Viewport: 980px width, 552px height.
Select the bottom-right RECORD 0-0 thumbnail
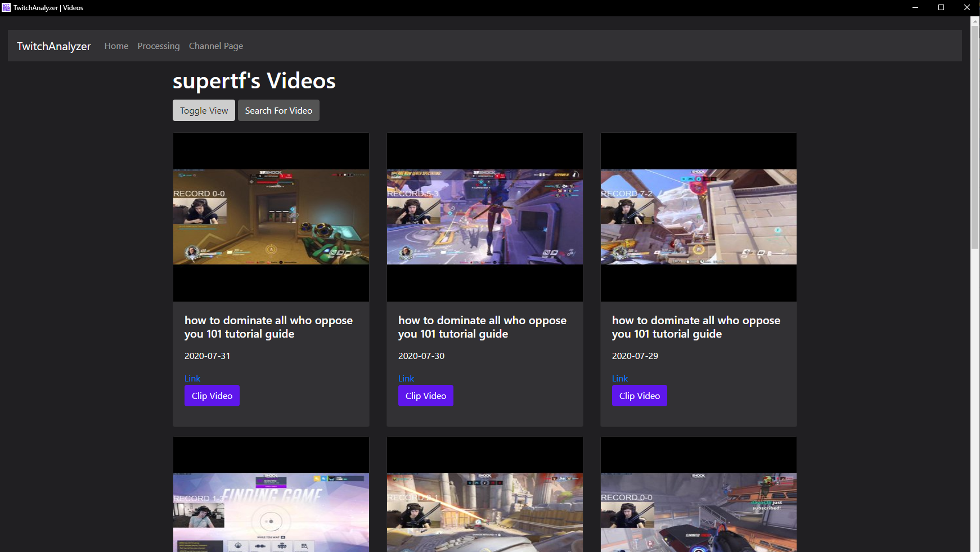point(699,512)
